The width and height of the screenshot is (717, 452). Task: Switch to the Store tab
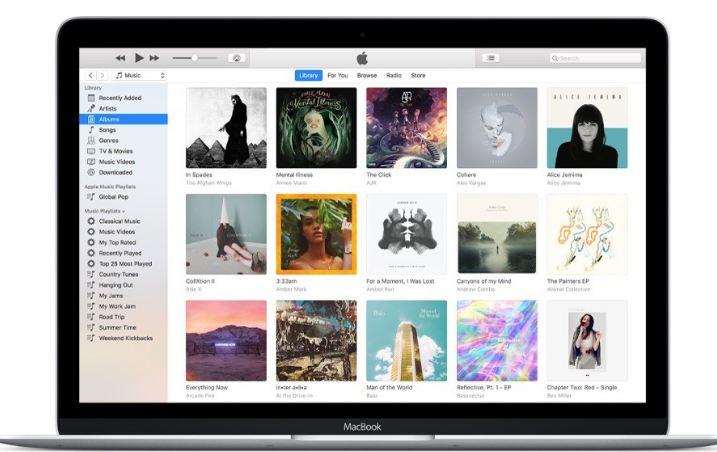418,75
